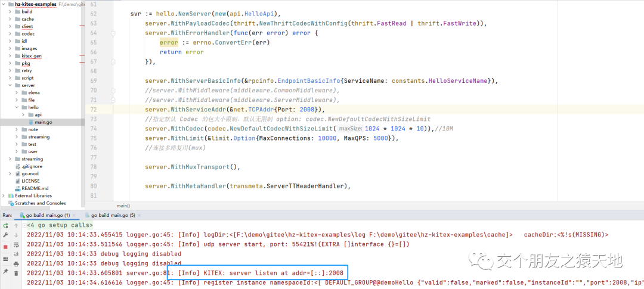
Task: Click the error variable on line 65
Action: (x=169, y=43)
